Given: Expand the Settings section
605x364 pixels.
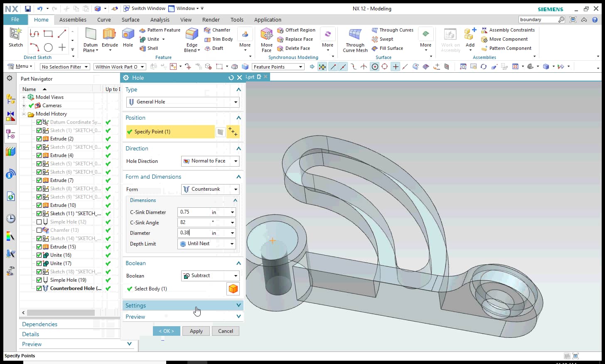Looking at the screenshot, I should [x=183, y=305].
